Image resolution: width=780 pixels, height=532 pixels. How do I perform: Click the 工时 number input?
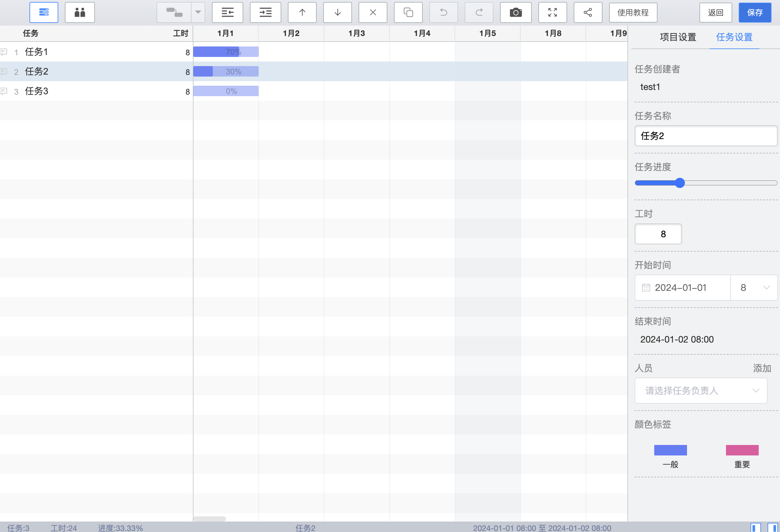click(x=658, y=234)
